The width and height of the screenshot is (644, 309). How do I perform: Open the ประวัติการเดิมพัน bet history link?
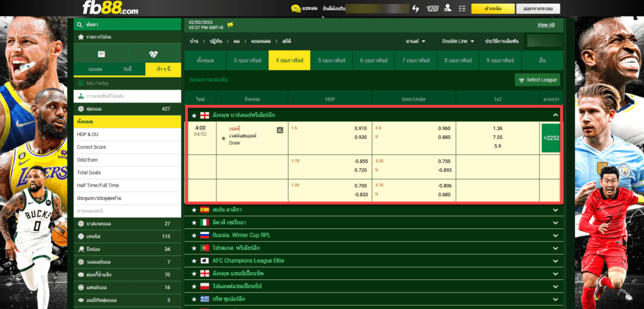[x=501, y=42]
